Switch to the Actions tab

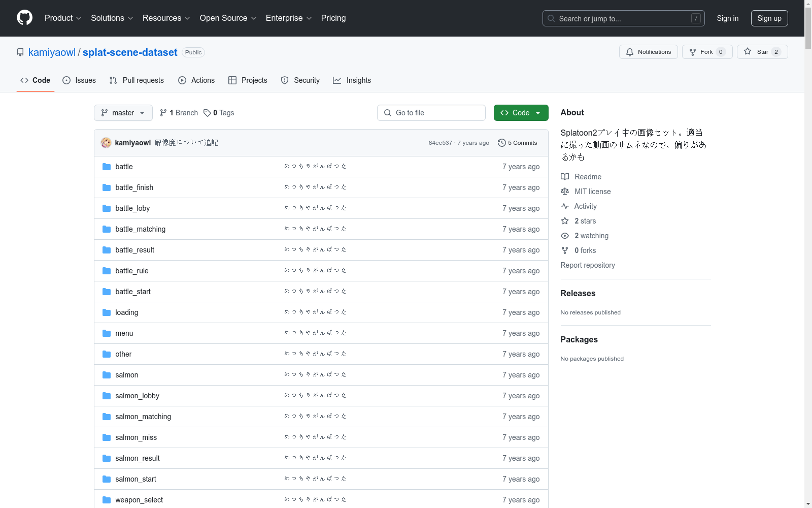pos(196,80)
